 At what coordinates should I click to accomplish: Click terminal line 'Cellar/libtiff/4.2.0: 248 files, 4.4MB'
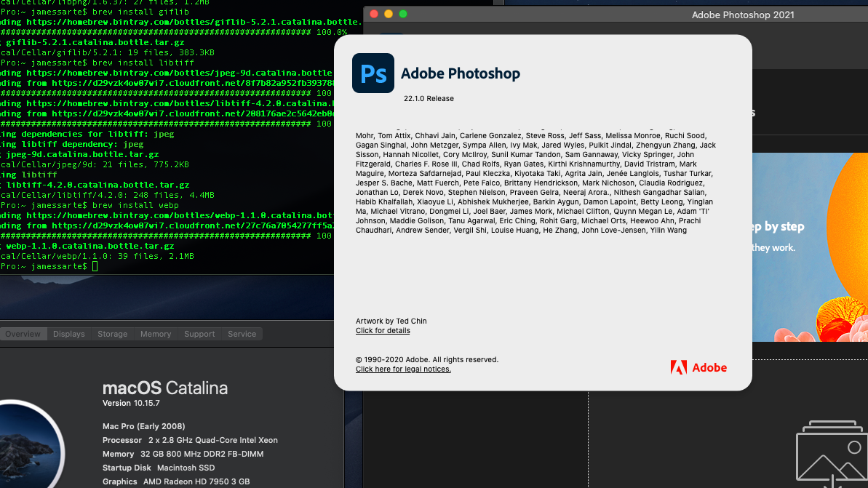(x=108, y=195)
